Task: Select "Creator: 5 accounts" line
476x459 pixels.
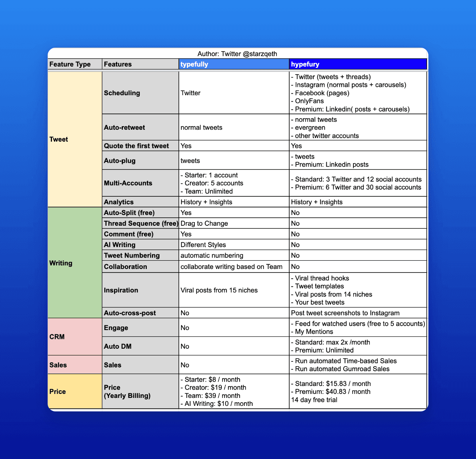Action: coord(212,183)
